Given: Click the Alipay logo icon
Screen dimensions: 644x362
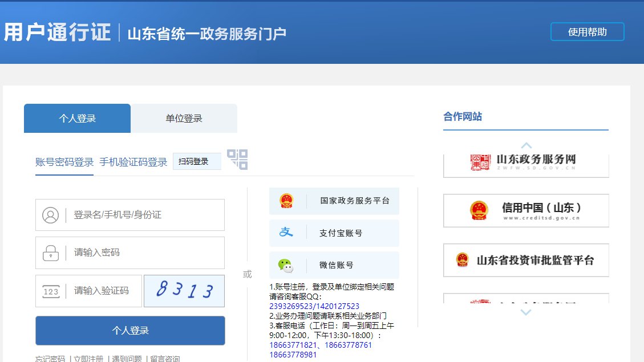Looking at the screenshot, I should 286,233.
